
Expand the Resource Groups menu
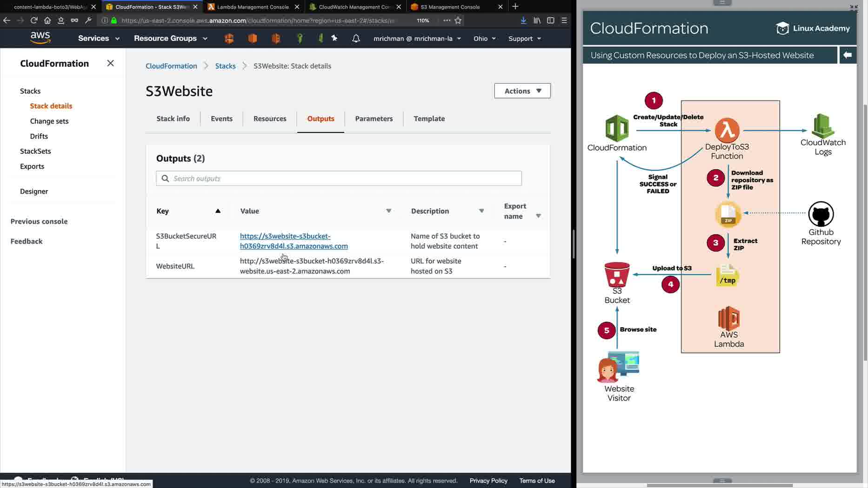[170, 38]
